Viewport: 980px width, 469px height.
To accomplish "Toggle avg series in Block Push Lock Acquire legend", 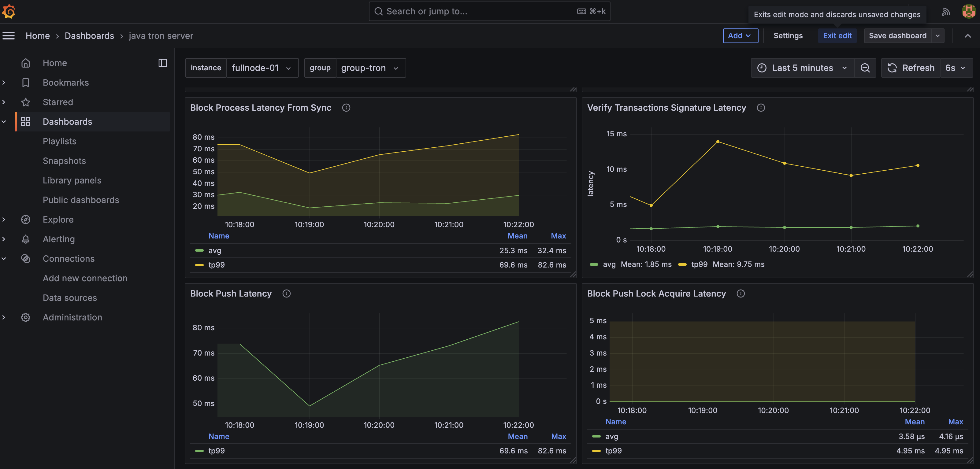I will (612, 436).
